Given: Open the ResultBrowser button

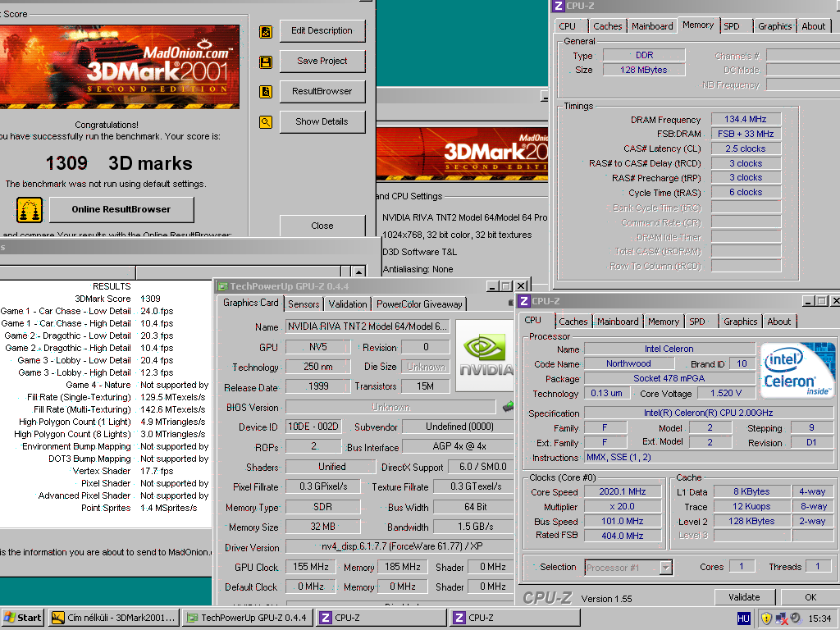Looking at the screenshot, I should (x=322, y=92).
